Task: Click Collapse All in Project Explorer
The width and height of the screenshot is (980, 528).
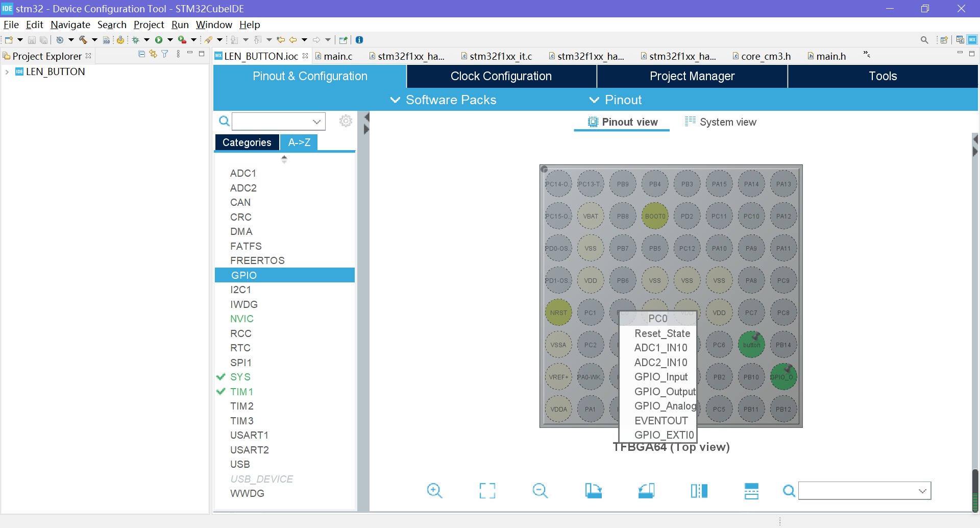Action: click(x=142, y=54)
